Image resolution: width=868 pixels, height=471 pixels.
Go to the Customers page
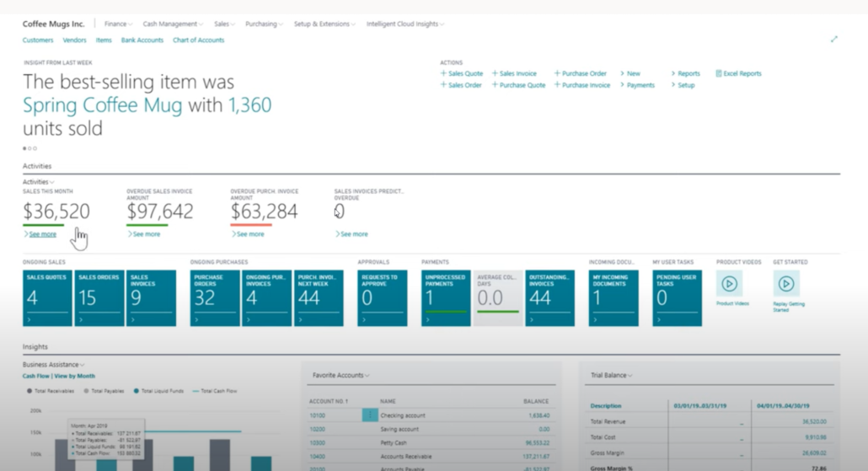[x=38, y=40]
